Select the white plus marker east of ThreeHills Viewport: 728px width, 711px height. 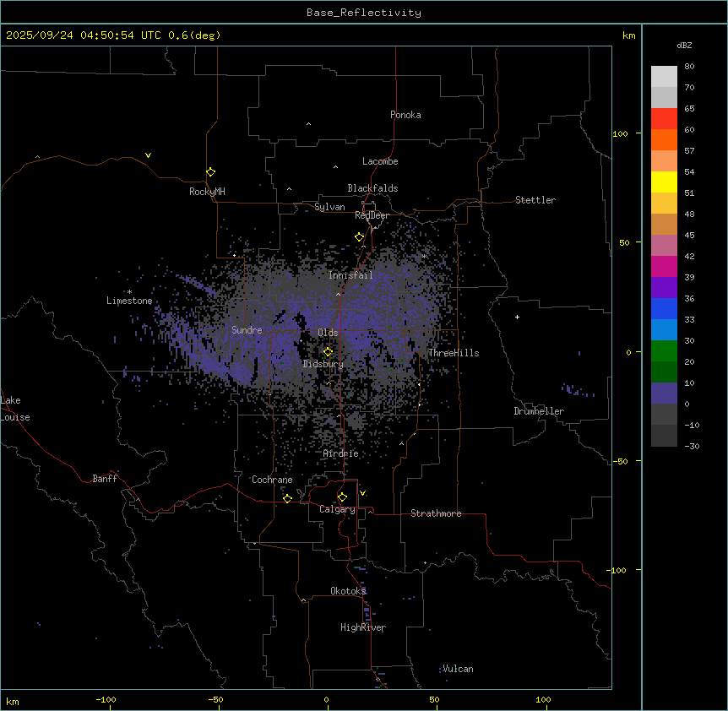coord(517,317)
